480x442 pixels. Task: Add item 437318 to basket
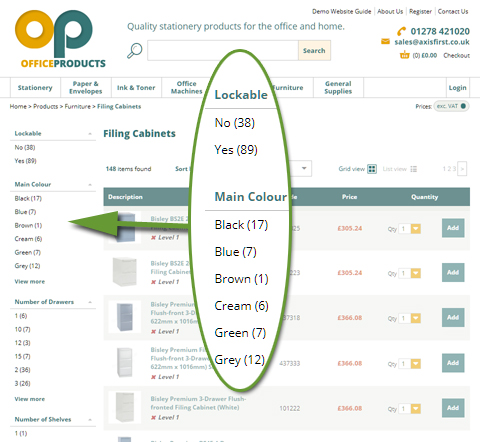[x=453, y=318]
